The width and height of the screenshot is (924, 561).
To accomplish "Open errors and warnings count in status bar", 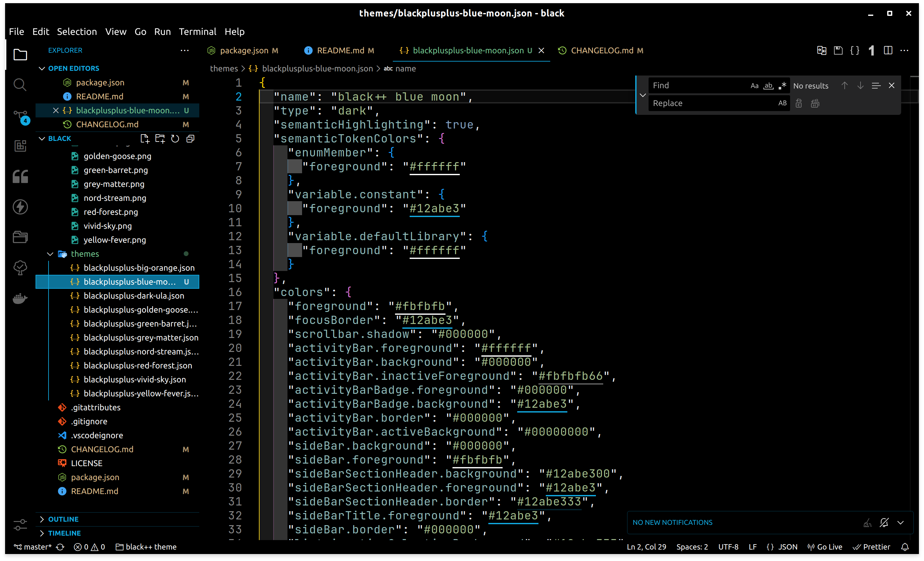I will 89,547.
